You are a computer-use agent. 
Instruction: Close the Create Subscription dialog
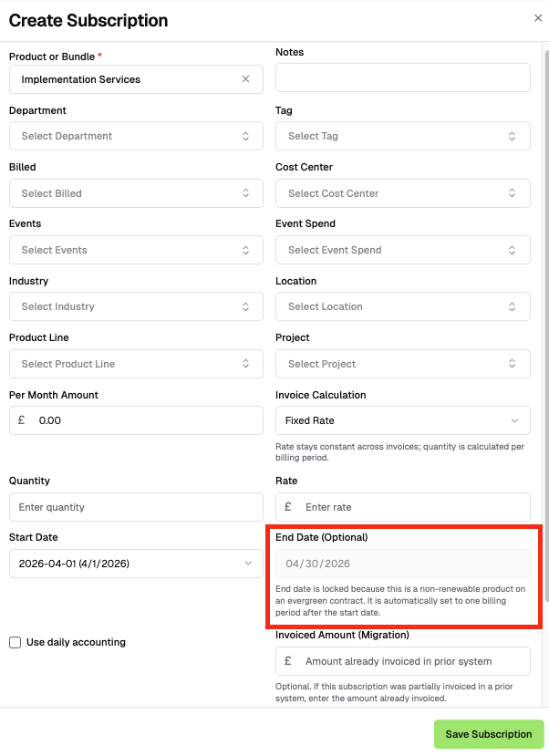(x=538, y=18)
